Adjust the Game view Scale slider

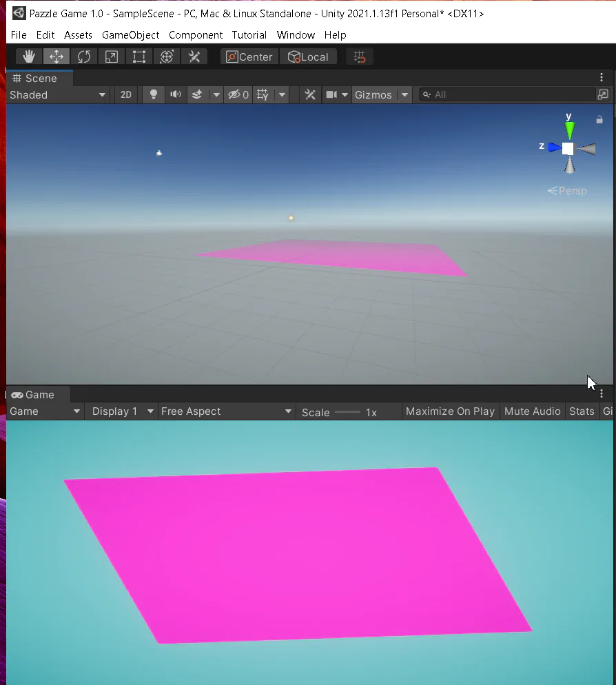tap(348, 412)
